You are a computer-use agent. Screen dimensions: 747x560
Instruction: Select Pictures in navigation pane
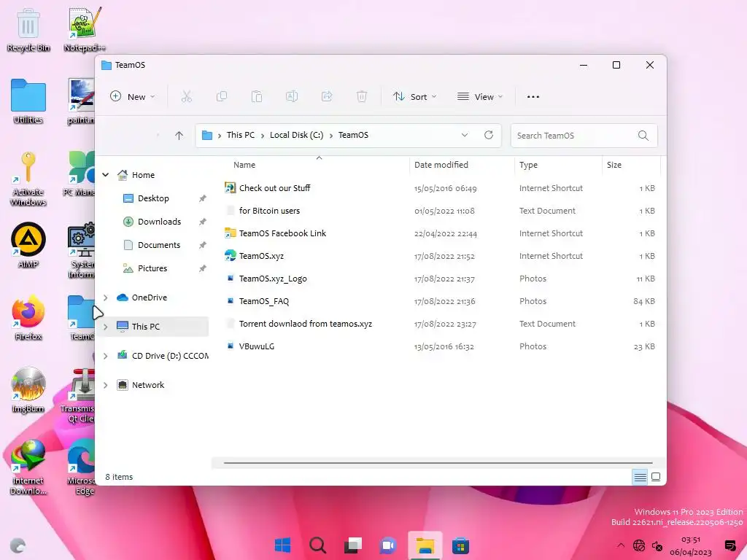point(153,268)
